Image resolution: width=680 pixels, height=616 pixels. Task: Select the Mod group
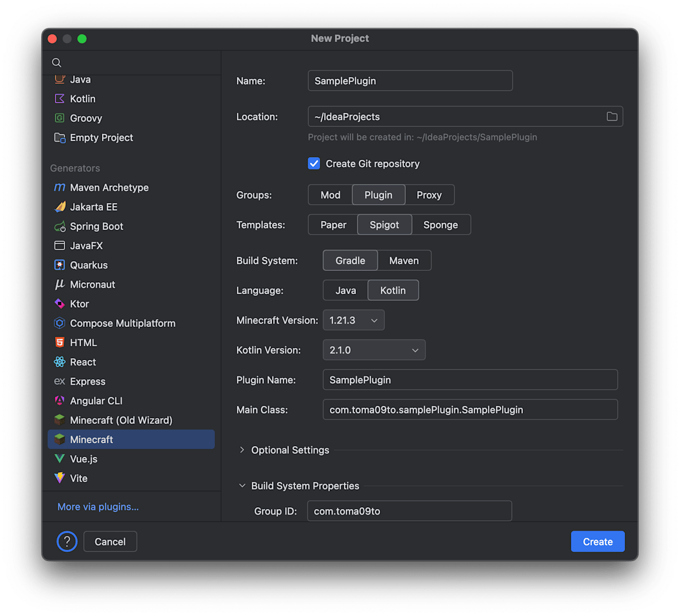[330, 195]
